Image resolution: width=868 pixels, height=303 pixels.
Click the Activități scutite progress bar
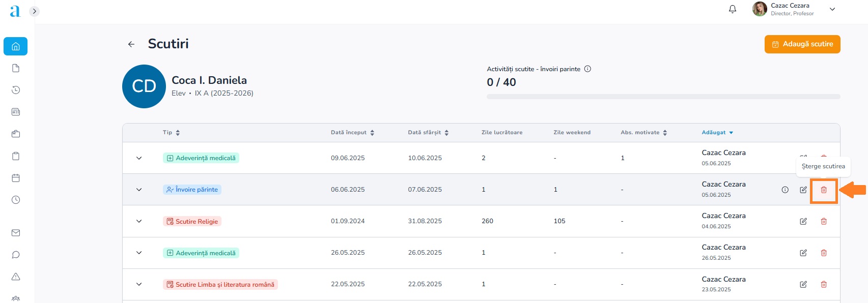click(x=663, y=97)
